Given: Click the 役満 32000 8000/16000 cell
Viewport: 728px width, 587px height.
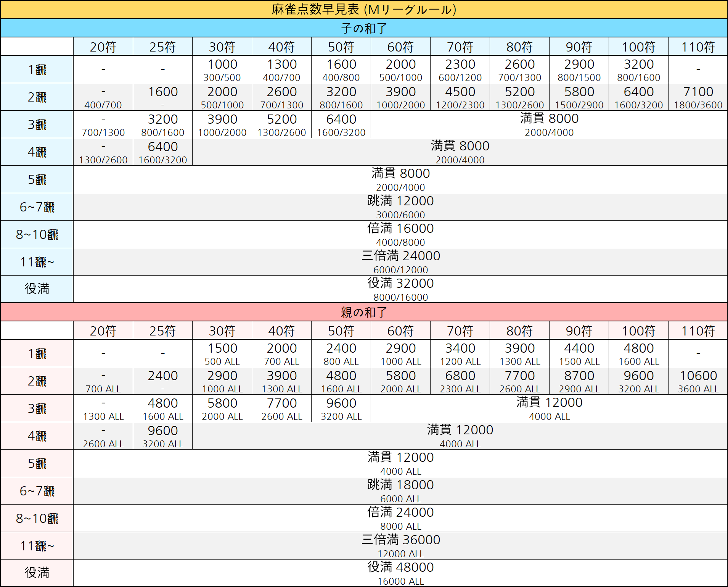Looking at the screenshot, I should [x=400, y=289].
